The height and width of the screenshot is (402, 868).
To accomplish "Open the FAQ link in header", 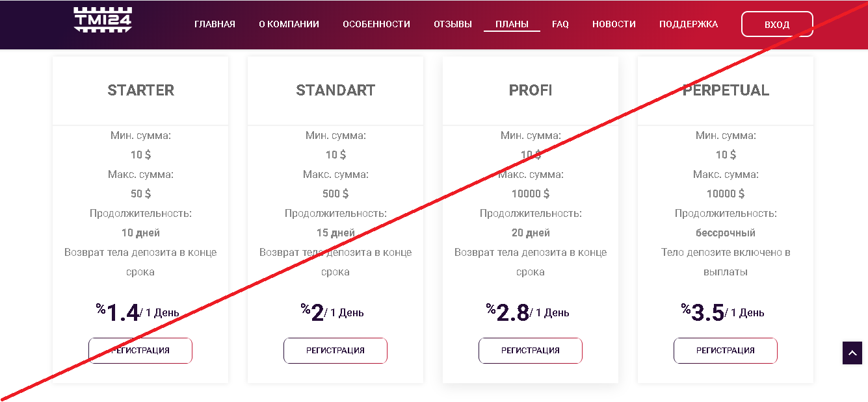I will click(560, 24).
